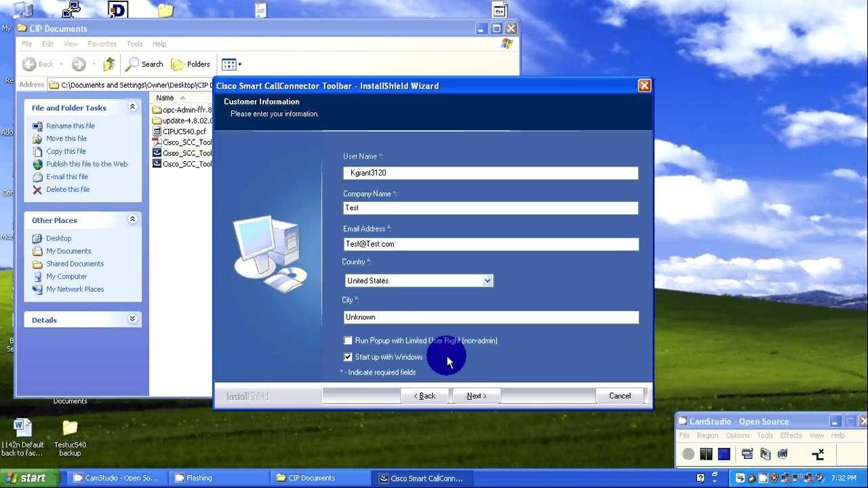868x488 pixels.
Task: Close the InstallShield Wizard window
Action: click(x=644, y=85)
